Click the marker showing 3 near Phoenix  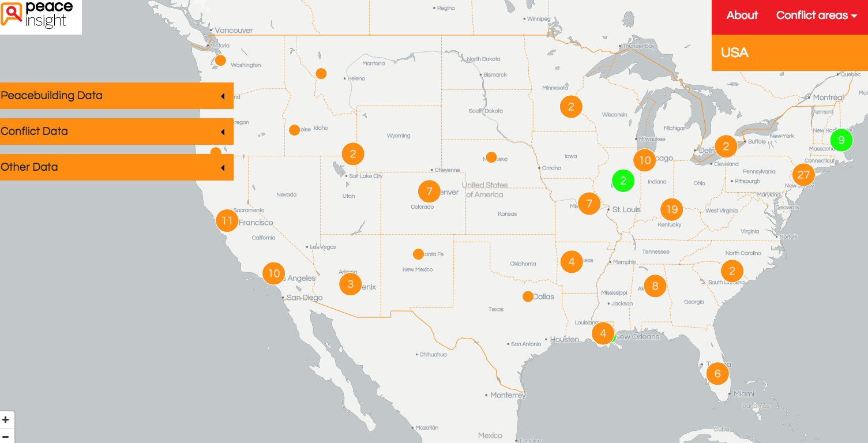point(350,284)
